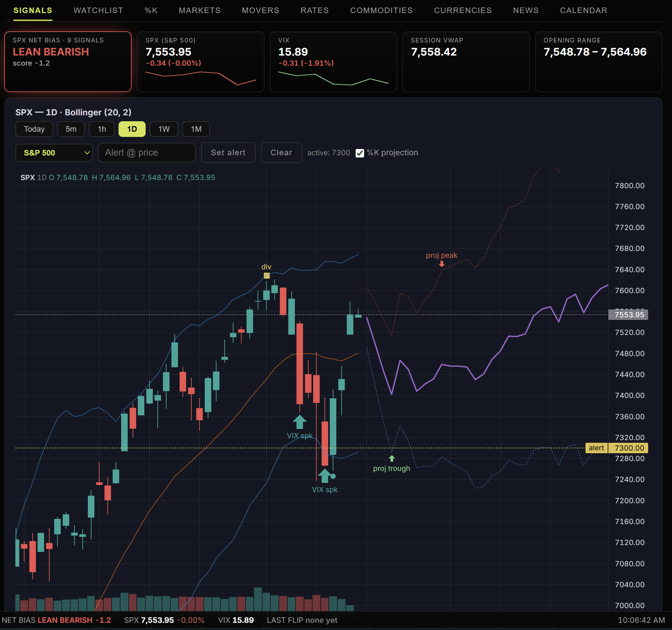Click the VIX change '-0.31 (-1.91%)'
The width and height of the screenshot is (672, 630).
coord(306,63)
